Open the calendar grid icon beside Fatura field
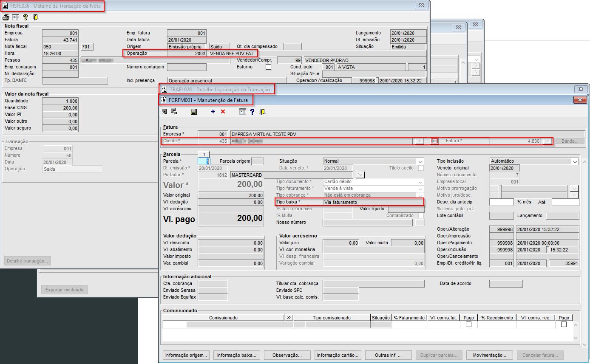 pyautogui.click(x=434, y=141)
